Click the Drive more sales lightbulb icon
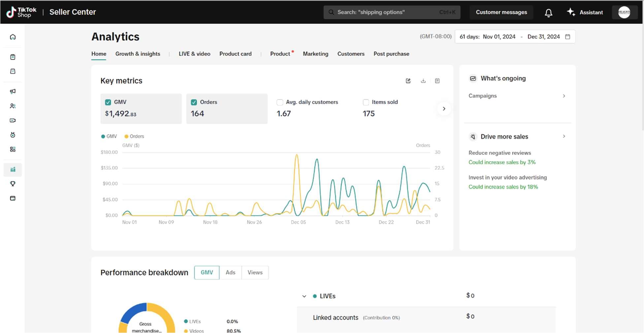The height and width of the screenshot is (333, 644). tap(473, 137)
